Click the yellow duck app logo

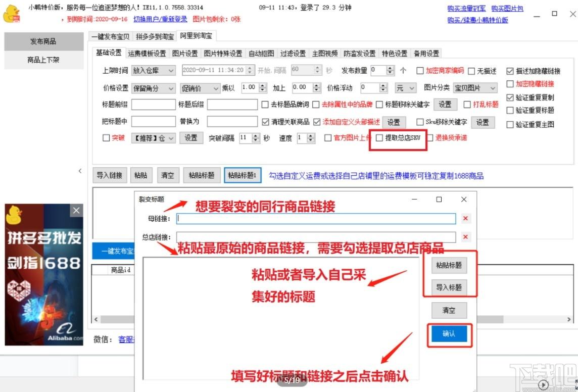pos(12,14)
